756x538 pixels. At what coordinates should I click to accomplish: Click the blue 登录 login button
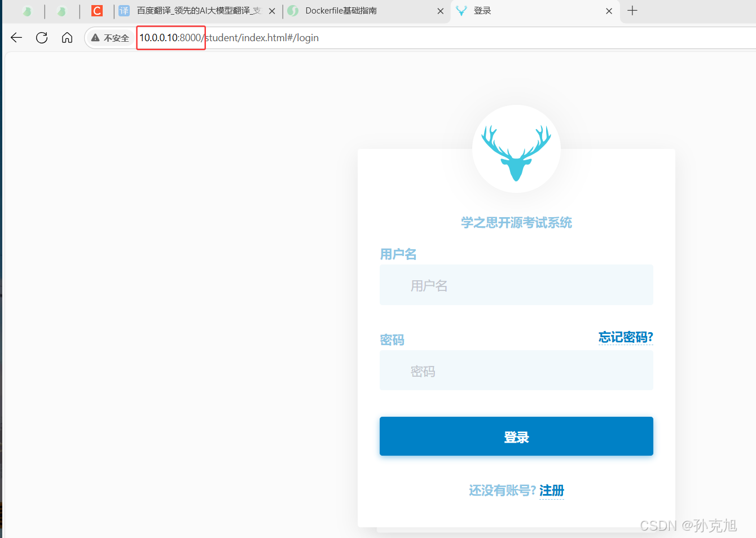tap(516, 436)
